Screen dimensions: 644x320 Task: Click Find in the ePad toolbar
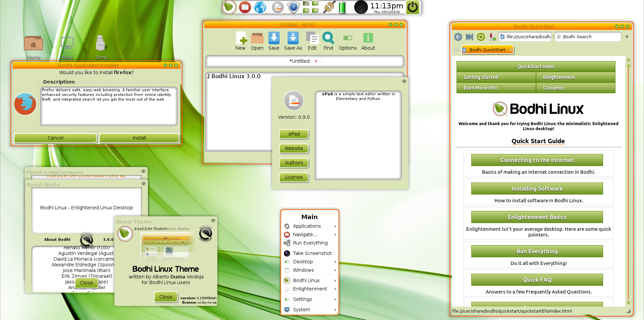[328, 41]
